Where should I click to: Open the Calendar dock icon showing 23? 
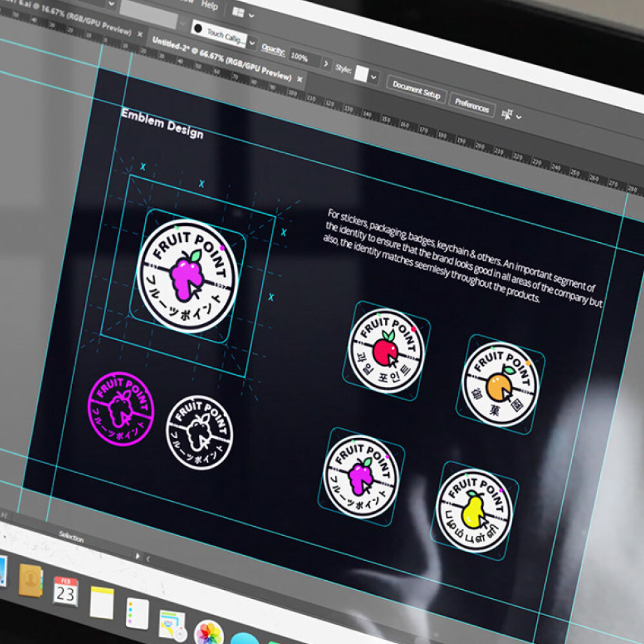click(65, 591)
